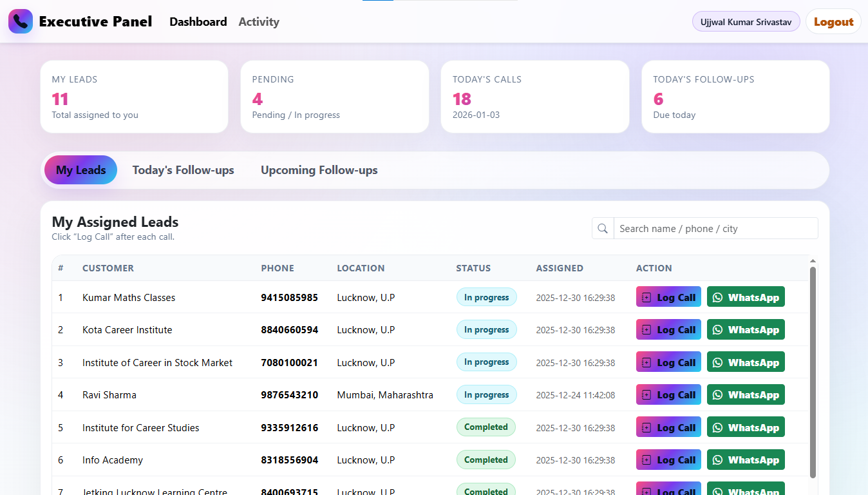The image size is (868, 495).
Task: Select Dashboard in the top navigation
Action: [198, 21]
